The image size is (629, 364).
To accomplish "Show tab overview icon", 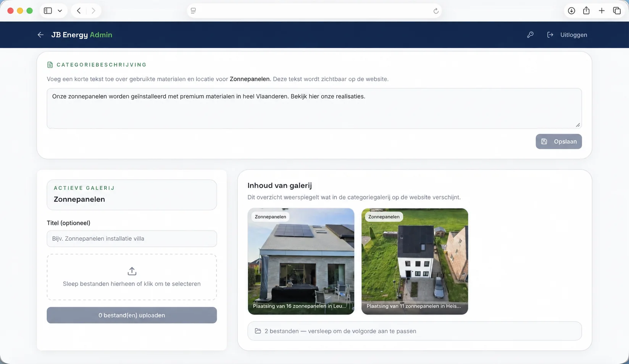I will pos(617,11).
